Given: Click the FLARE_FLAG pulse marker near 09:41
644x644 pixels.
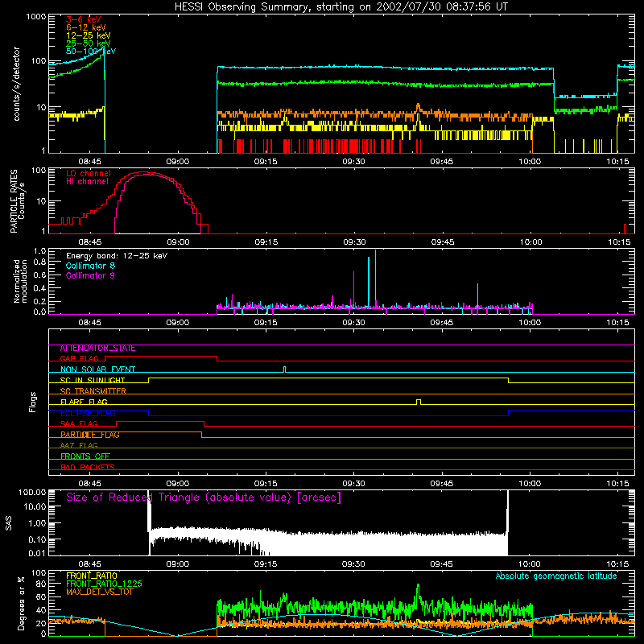Looking at the screenshot, I should pos(419,402).
